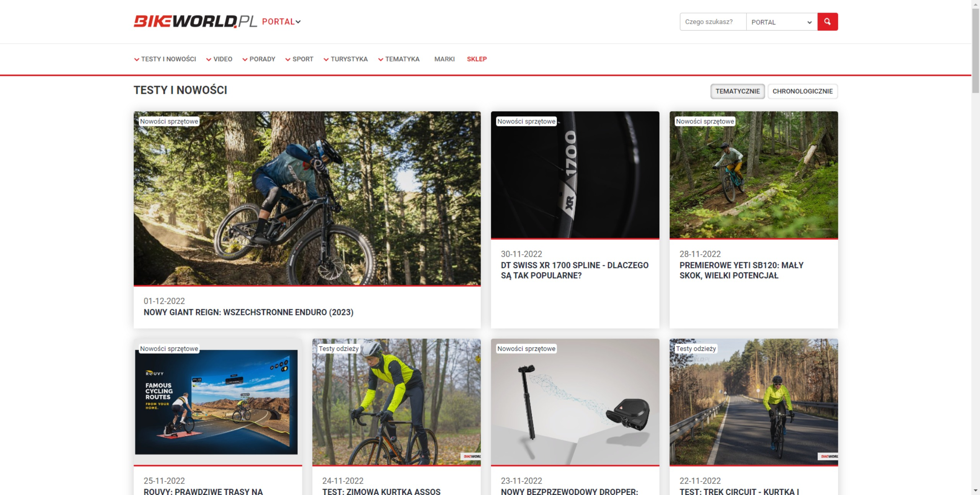Click 'Nowości sprzętowe' tag on Giant Reign card
This screenshot has width=980, height=495.
tap(169, 121)
